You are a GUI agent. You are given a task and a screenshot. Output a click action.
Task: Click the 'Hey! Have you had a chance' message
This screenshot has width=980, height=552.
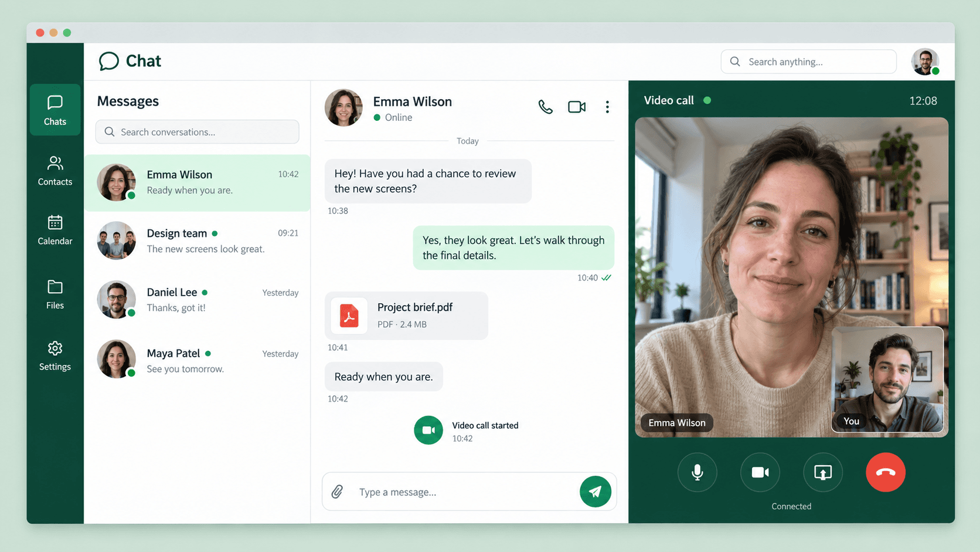(428, 181)
